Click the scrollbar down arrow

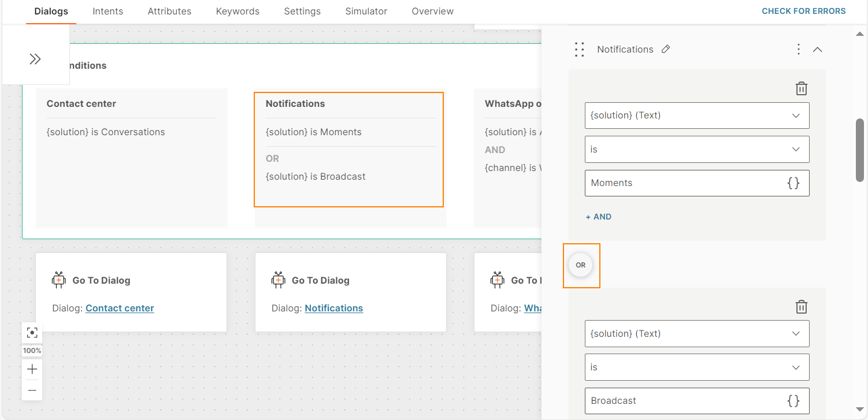coord(860,409)
